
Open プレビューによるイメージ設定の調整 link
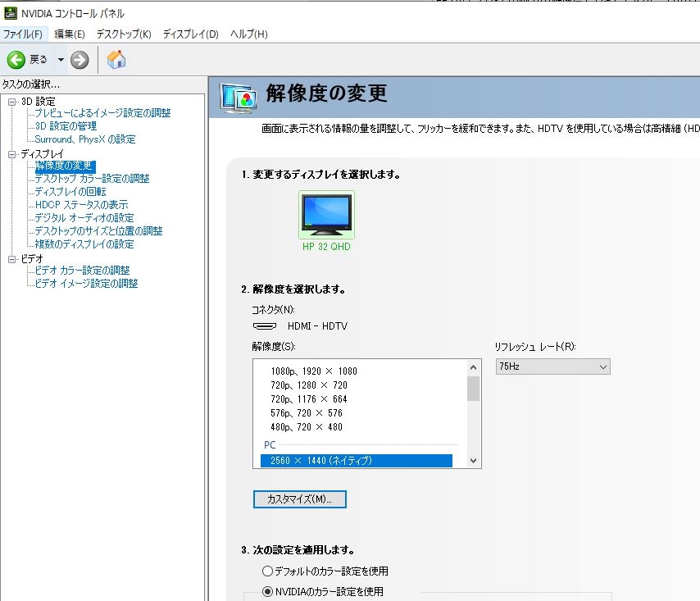point(102,113)
